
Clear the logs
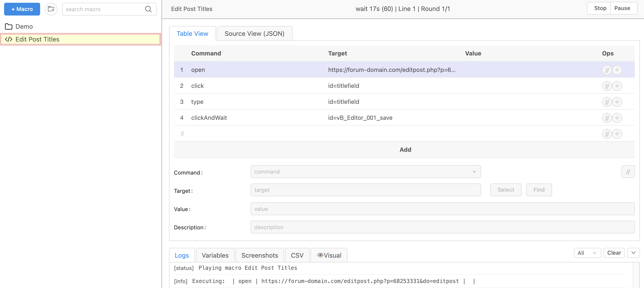point(614,253)
